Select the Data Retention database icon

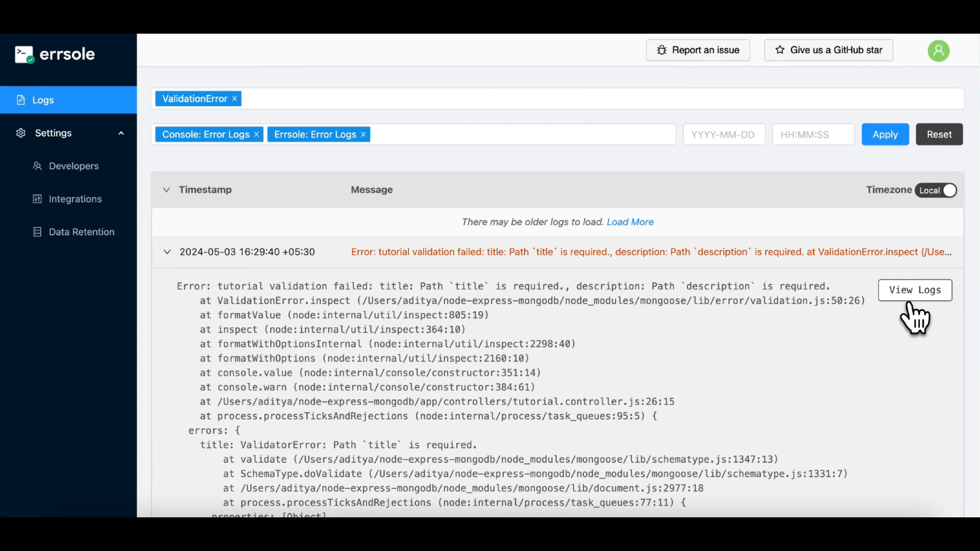[x=37, y=232]
